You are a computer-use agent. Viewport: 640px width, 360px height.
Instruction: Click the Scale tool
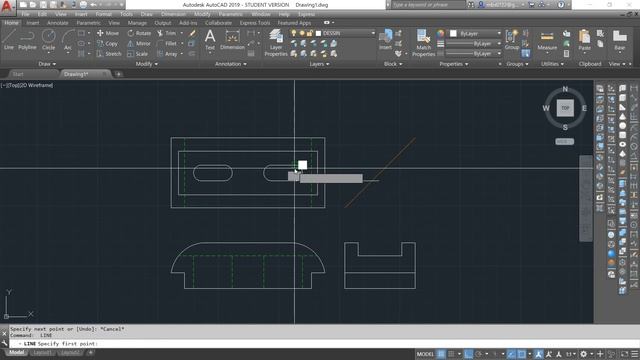click(138, 54)
